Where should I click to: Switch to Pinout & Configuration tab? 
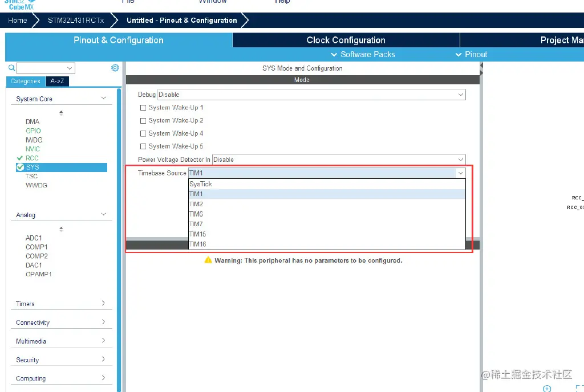[119, 40]
